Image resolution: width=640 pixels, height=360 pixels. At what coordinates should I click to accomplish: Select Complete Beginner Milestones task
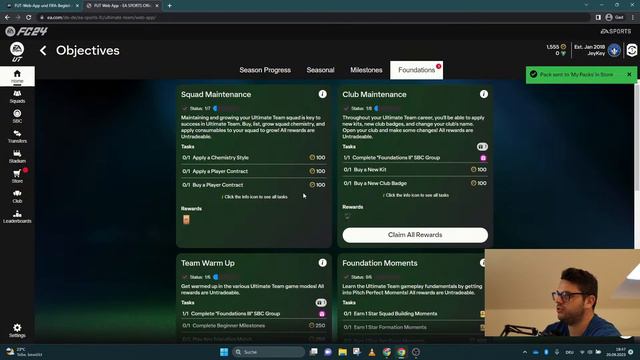[253, 326]
